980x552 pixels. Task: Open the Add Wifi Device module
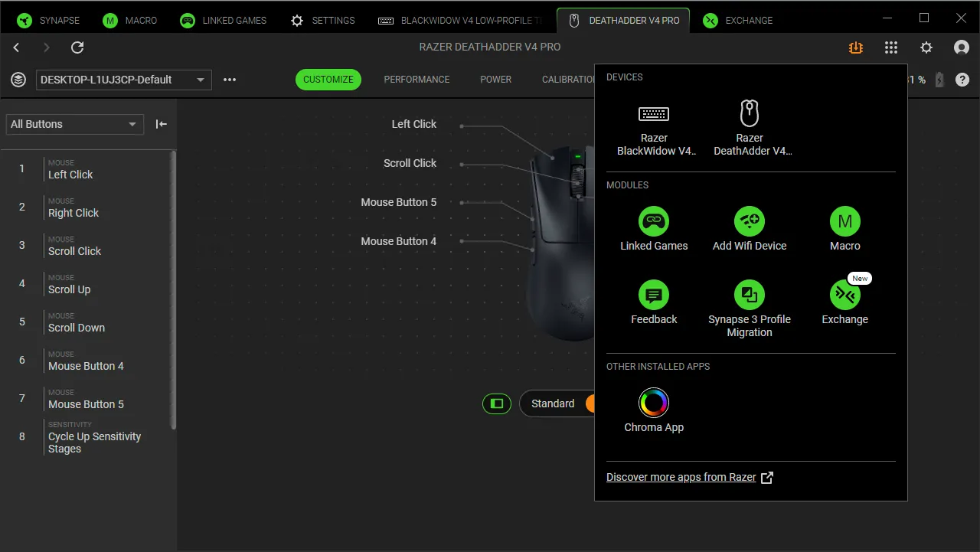(x=750, y=230)
